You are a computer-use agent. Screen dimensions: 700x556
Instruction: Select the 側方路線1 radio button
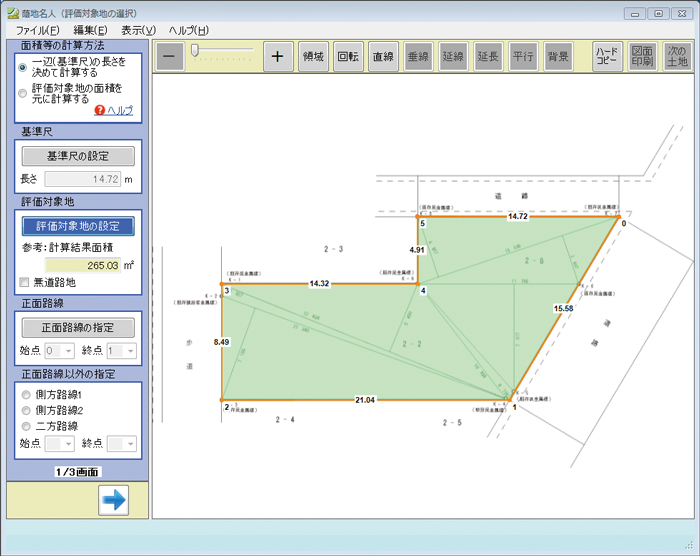click(x=25, y=395)
